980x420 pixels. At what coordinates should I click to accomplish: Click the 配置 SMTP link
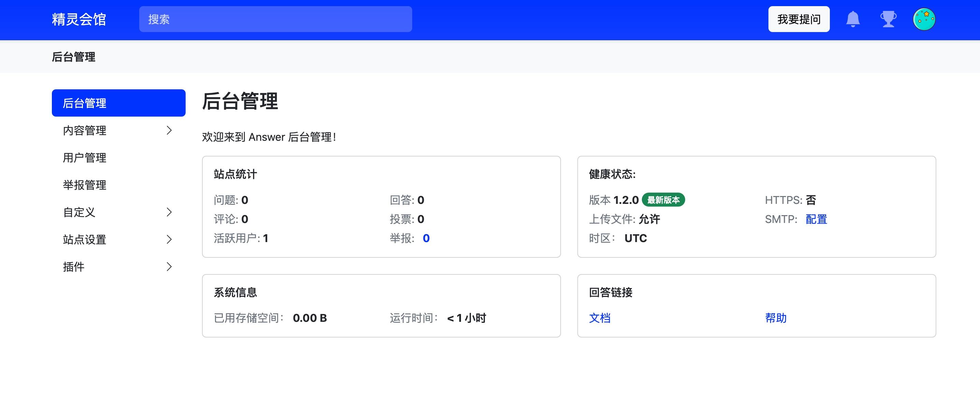(x=816, y=219)
